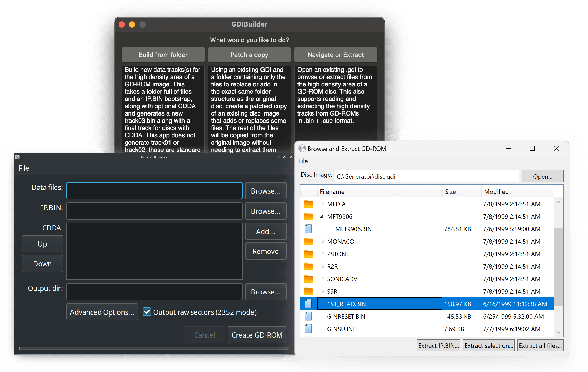Click Extract selection... button
588x372 pixels.
(x=489, y=345)
